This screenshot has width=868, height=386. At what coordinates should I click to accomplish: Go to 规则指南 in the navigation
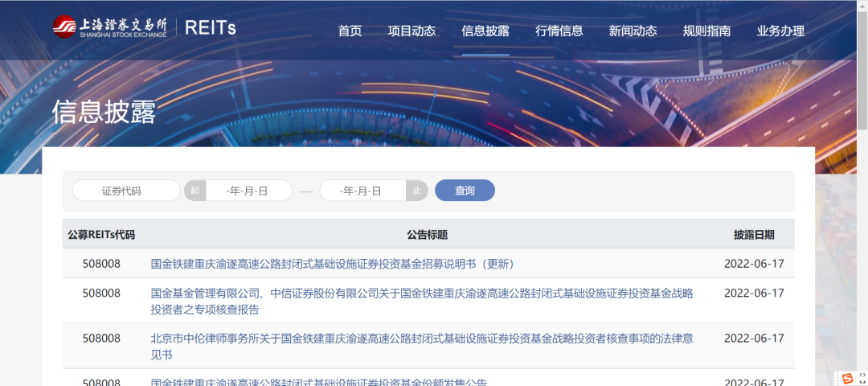(706, 31)
